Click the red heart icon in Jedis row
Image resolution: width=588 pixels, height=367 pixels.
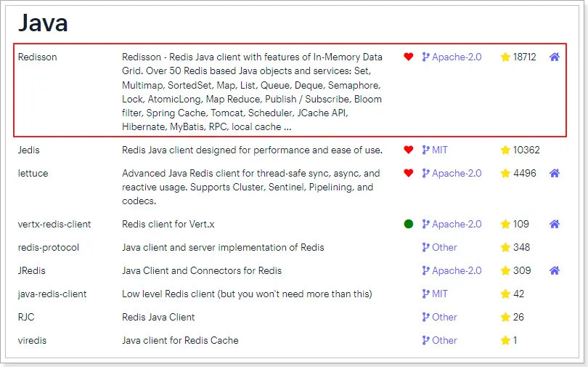click(x=409, y=150)
